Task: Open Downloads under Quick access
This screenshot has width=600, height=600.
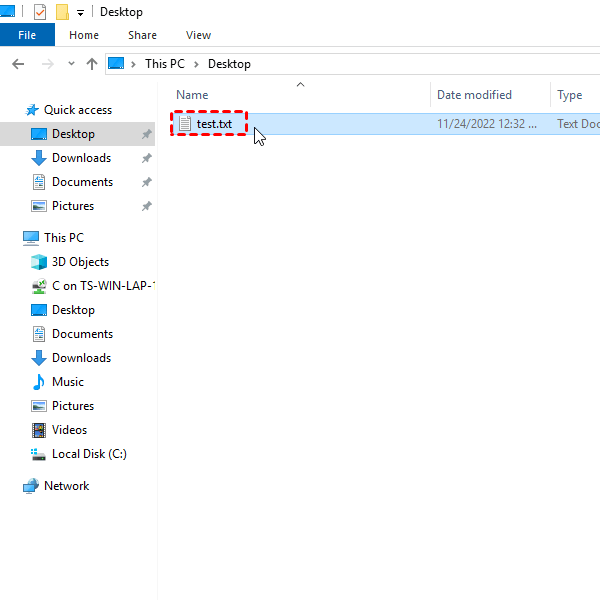Action: point(81,158)
